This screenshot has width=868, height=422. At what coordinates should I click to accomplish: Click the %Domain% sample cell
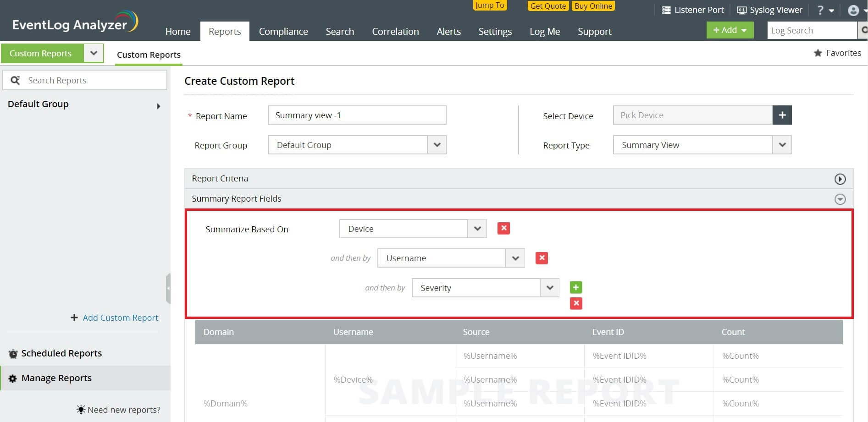(x=226, y=403)
